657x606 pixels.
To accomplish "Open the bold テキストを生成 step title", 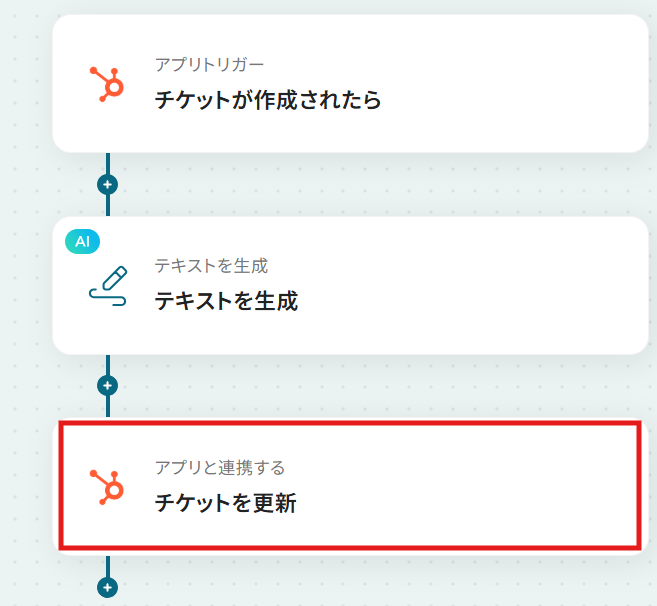I will pos(226,301).
